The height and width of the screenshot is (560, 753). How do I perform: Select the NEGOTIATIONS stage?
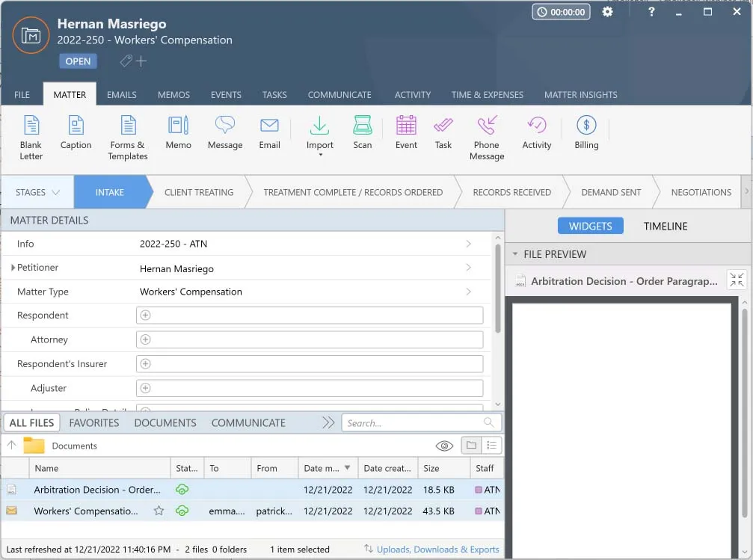tap(701, 192)
